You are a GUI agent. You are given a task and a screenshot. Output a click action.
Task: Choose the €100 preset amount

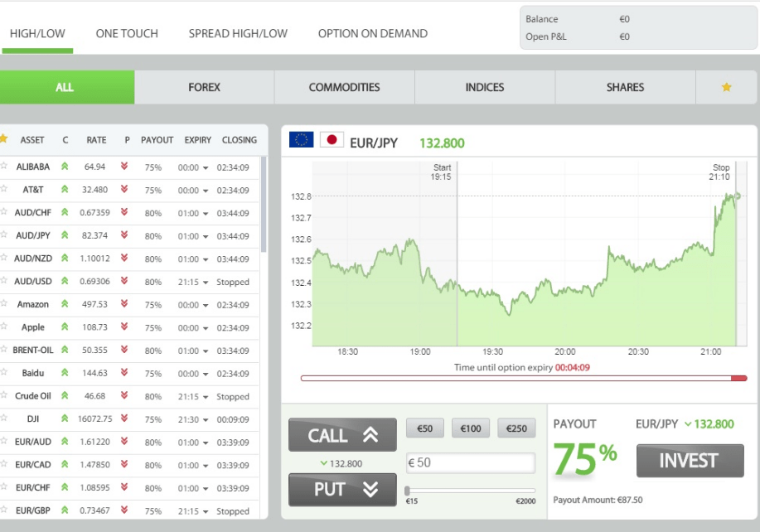point(471,428)
